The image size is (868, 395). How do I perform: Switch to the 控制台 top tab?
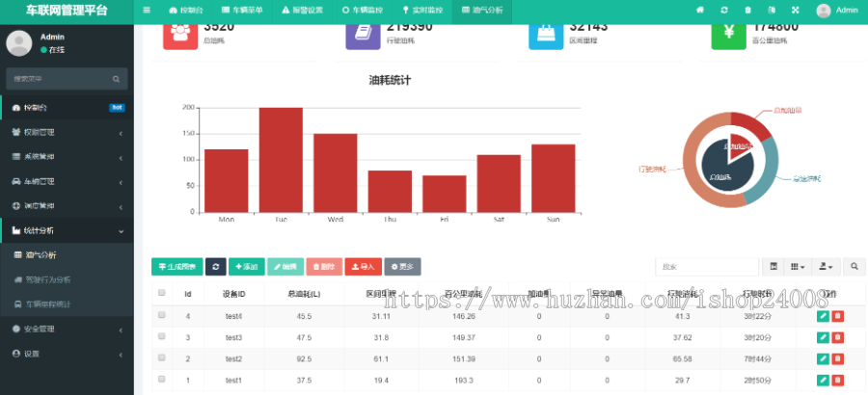click(186, 10)
